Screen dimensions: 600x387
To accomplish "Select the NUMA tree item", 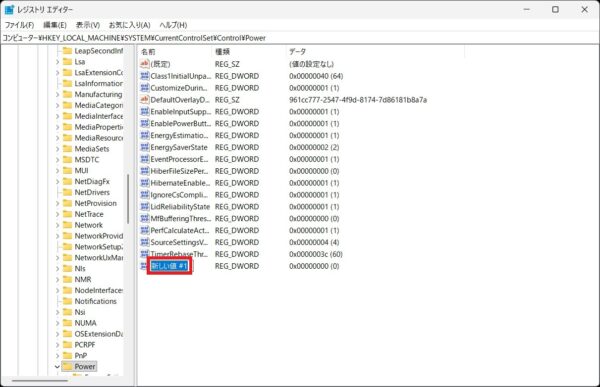I will point(85,323).
